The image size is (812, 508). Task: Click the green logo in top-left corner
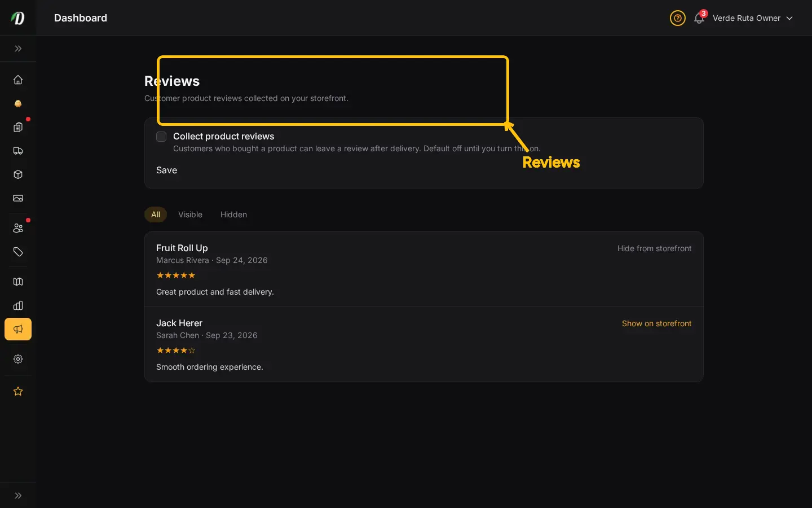click(18, 18)
